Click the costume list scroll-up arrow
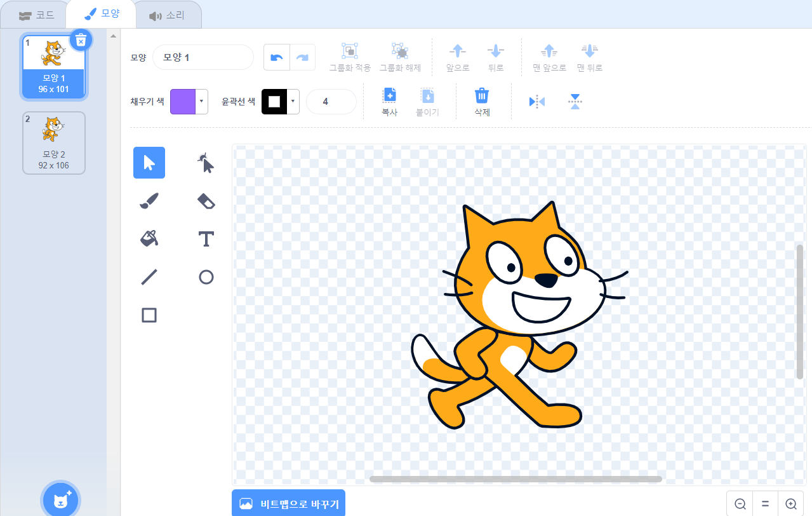Image resolution: width=812 pixels, height=516 pixels. (113, 36)
